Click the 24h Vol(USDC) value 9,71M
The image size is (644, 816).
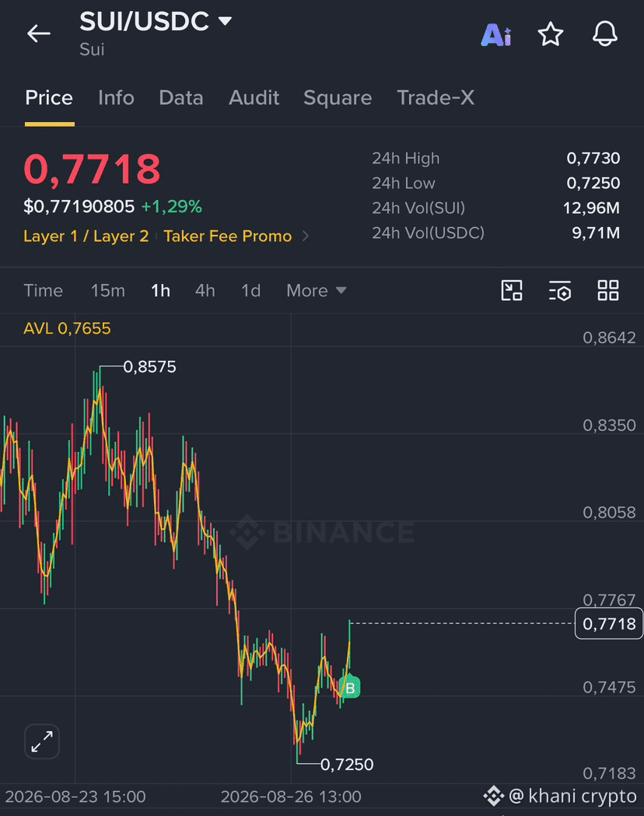point(596,233)
